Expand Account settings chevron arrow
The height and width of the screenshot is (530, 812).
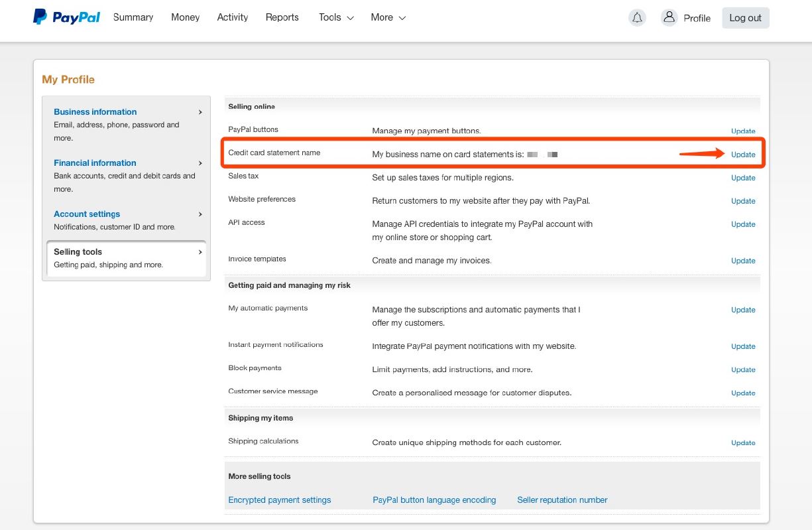pos(200,214)
